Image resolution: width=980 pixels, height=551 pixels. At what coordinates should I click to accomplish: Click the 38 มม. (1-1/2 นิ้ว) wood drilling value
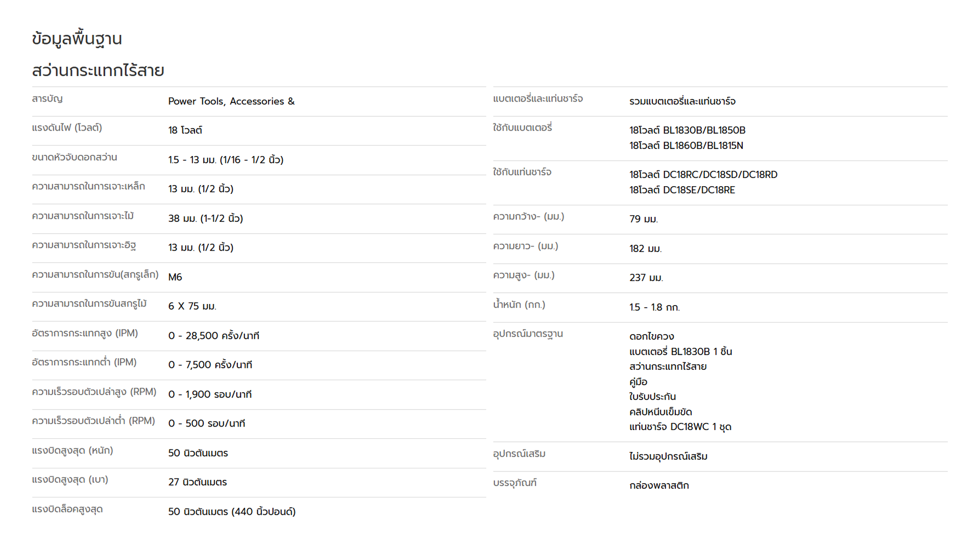[x=206, y=218]
